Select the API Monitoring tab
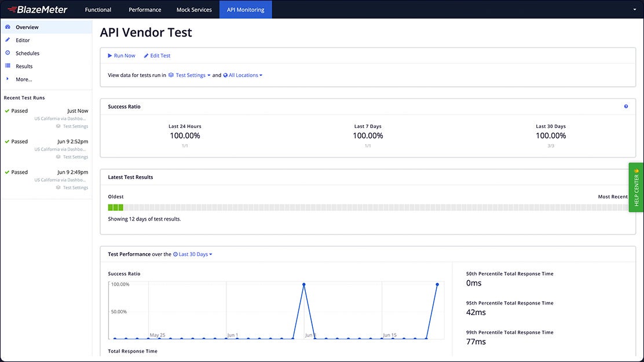 (246, 9)
